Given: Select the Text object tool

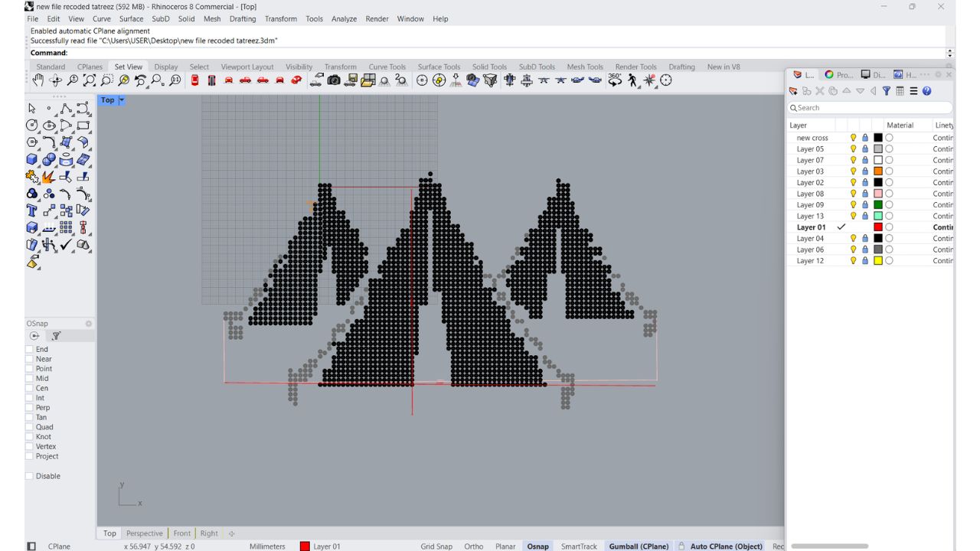Looking at the screenshot, I should tap(32, 210).
